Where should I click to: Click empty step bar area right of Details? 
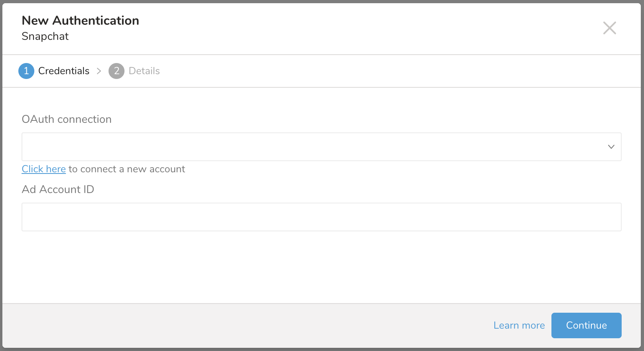399,71
